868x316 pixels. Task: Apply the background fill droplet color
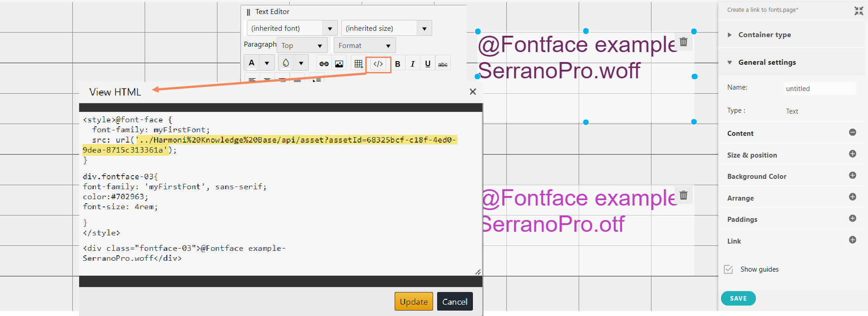pos(286,63)
